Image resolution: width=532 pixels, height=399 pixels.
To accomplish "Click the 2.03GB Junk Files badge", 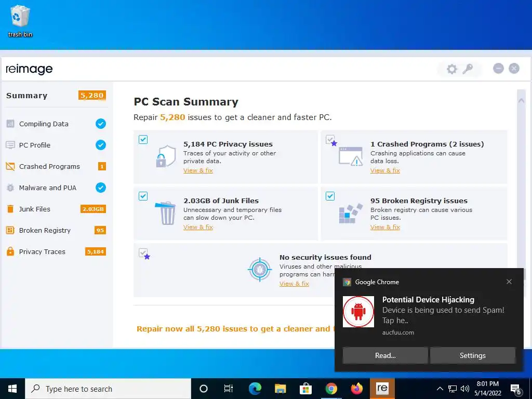I will coord(93,209).
